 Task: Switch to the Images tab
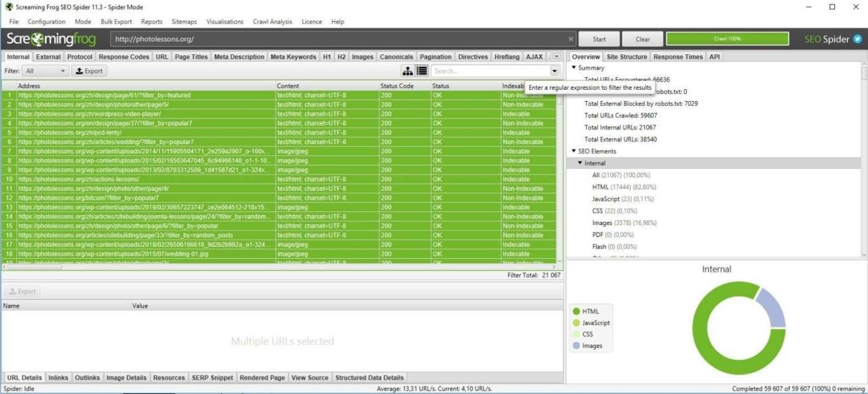point(362,57)
